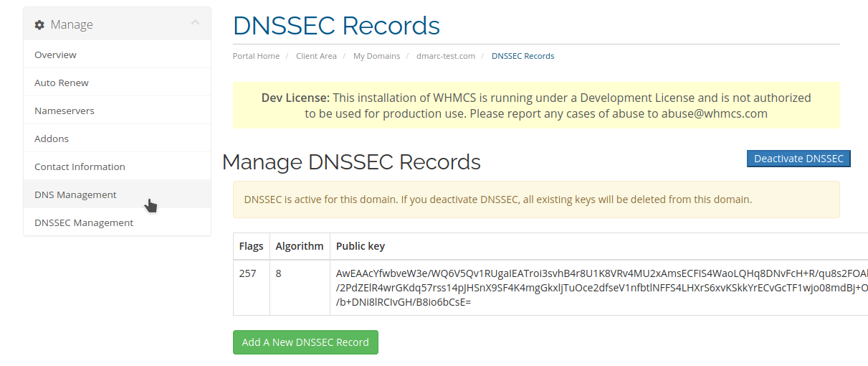
Task: Go to Client Area breadcrumb link
Action: pyautogui.click(x=316, y=56)
